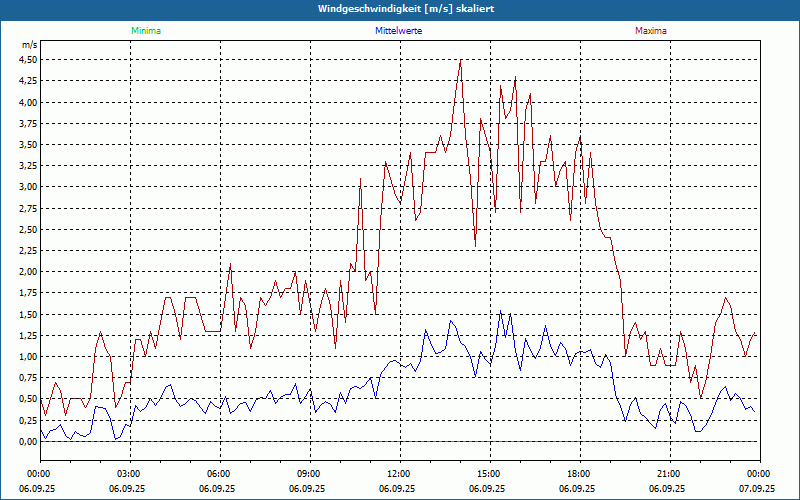Click the 0,00 y-axis value
The image size is (800, 500).
point(28,442)
